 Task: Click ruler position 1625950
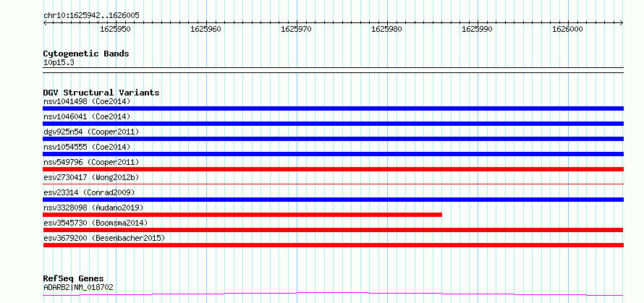[115, 29]
